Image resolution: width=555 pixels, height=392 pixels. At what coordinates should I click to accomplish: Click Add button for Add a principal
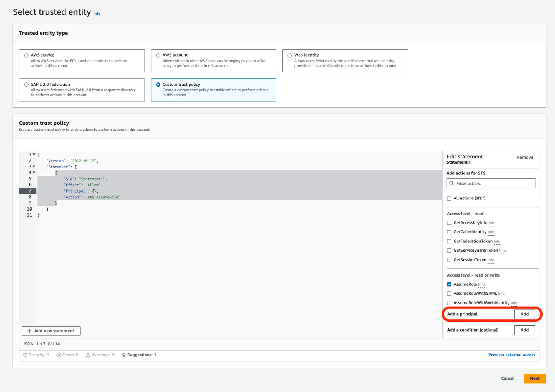click(524, 314)
